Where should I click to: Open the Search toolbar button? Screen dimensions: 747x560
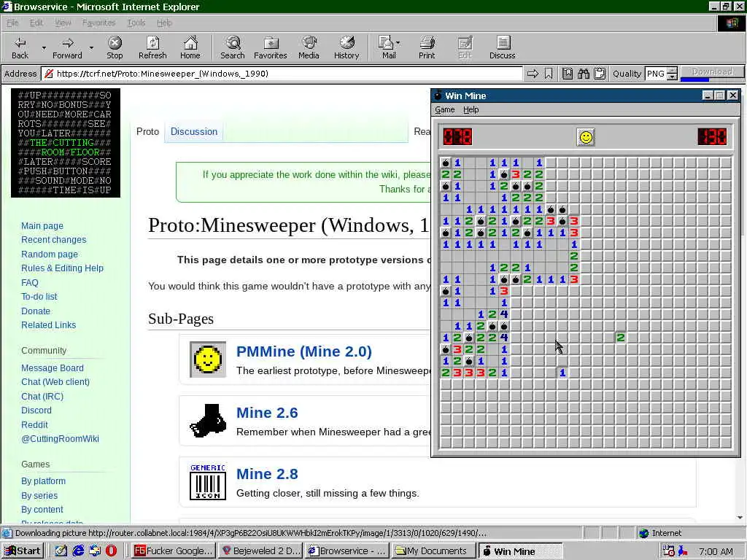pos(233,47)
